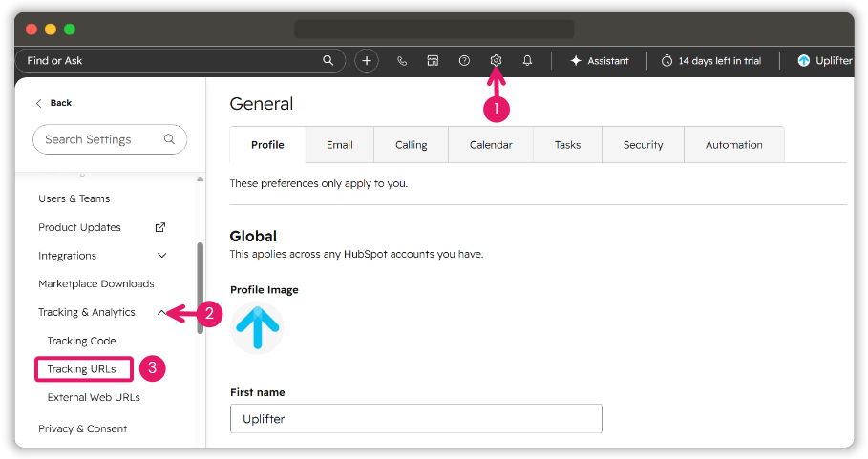The image size is (868, 459).
Task: Collapse the Tracking & Analytics section
Action: pyautogui.click(x=161, y=312)
